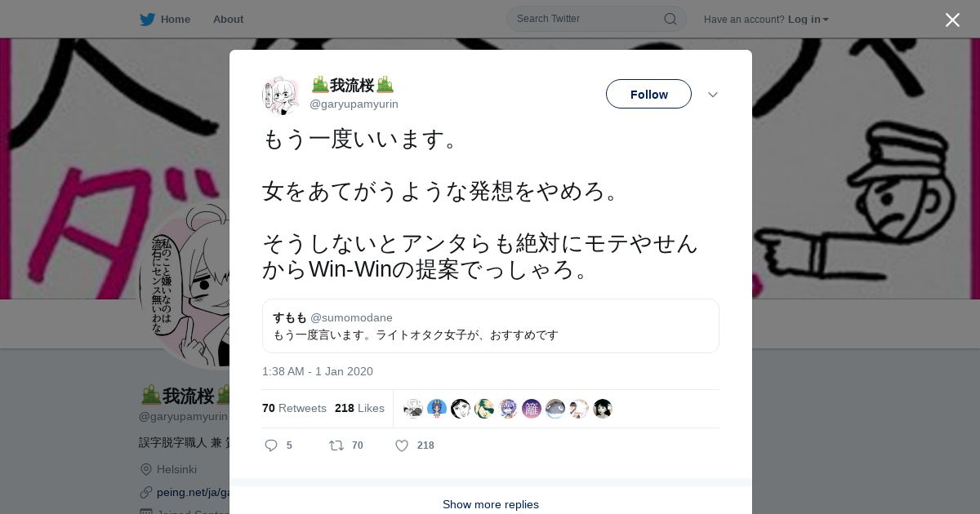Follow the user @garyupamyurin
This screenshot has width=980, height=514.
tap(648, 94)
